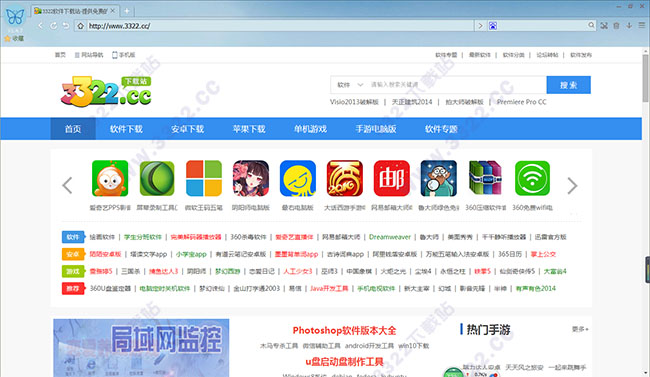Open Photoshop软件版本大全 headline
The image size is (650, 377).
(344, 331)
